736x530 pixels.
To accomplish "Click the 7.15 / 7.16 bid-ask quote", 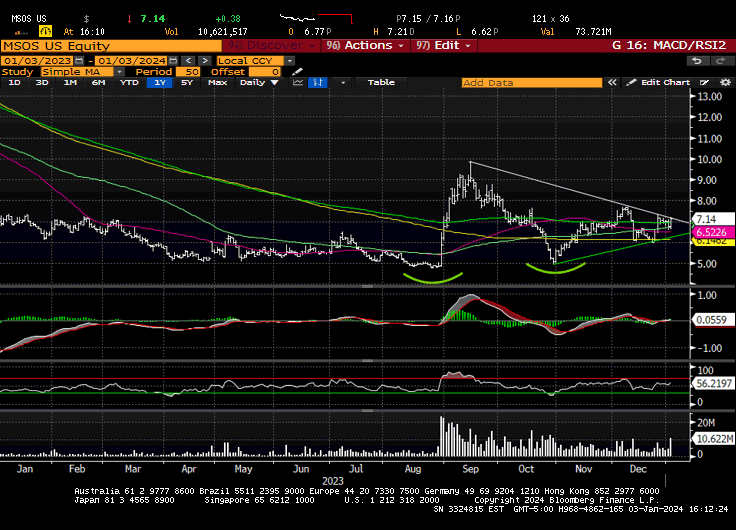I will [428, 19].
